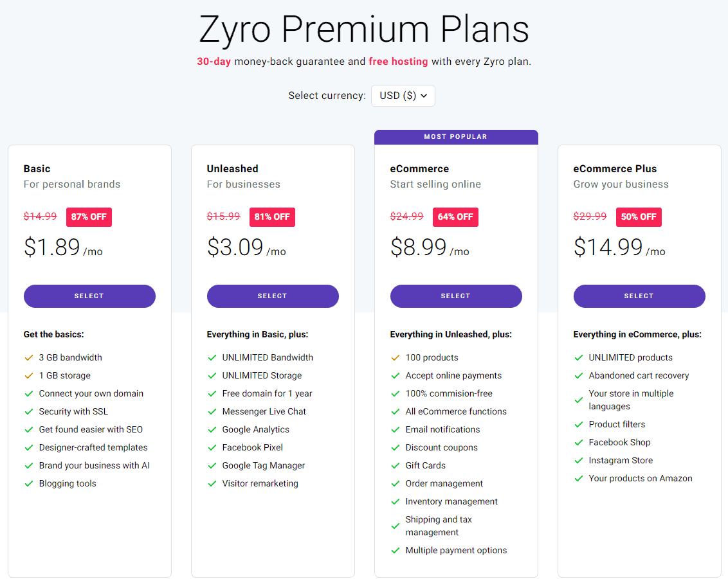Viewport: 728px width, 579px height.
Task: Click the checkmark beside 100 products
Action: point(395,357)
